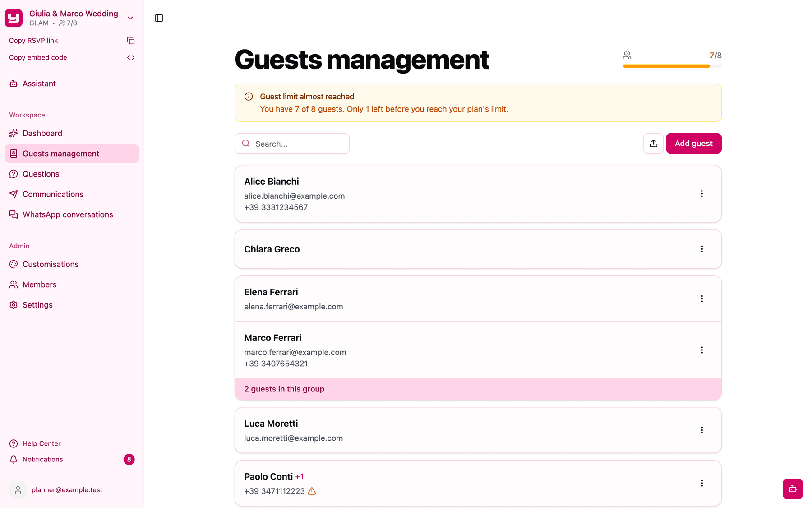
Task: Open the floating assistant chat button
Action: click(793, 489)
